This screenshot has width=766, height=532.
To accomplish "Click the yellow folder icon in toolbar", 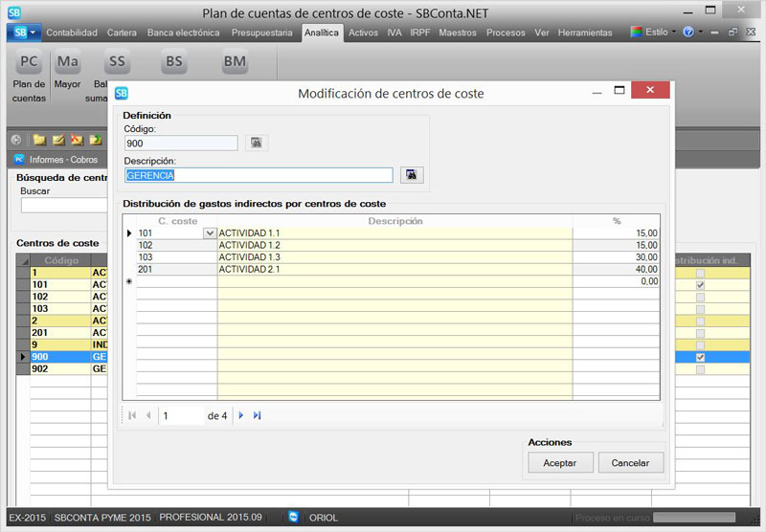I will click(x=39, y=140).
